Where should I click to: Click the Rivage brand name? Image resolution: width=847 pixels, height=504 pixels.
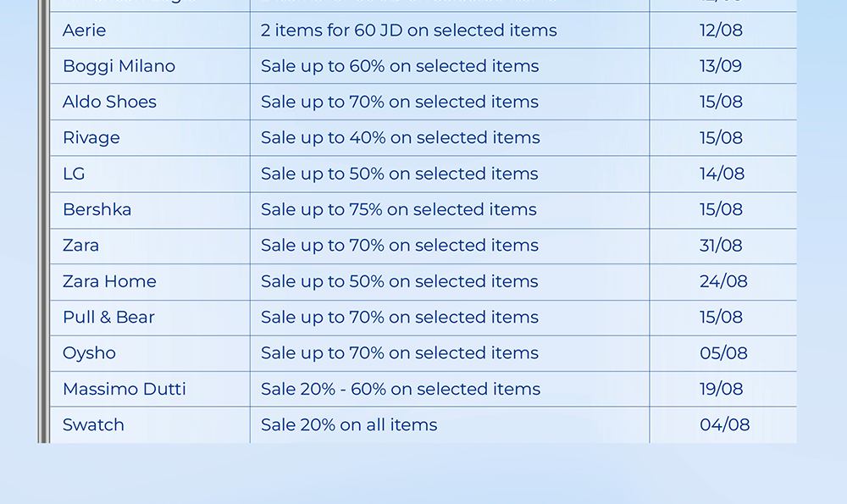coord(91,138)
